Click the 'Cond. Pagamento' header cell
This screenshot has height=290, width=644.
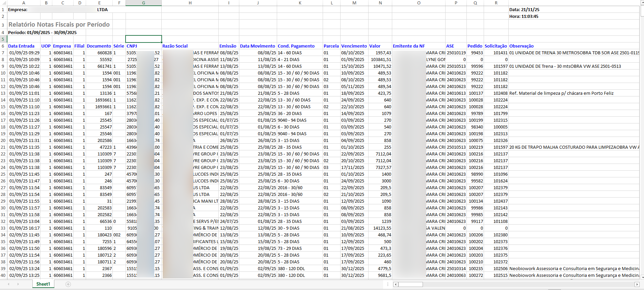click(296, 46)
